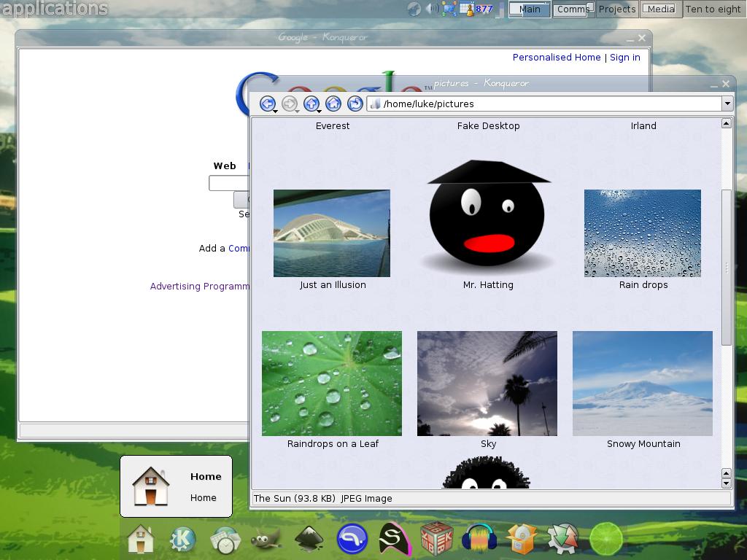The image size is (747, 560).
Task: Click the lime slice dock icon
Action: (x=606, y=539)
